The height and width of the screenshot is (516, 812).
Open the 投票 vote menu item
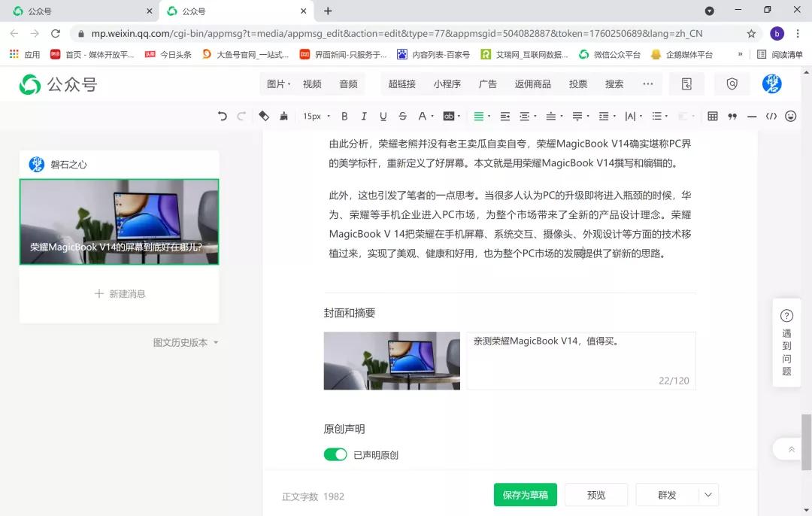pos(577,83)
